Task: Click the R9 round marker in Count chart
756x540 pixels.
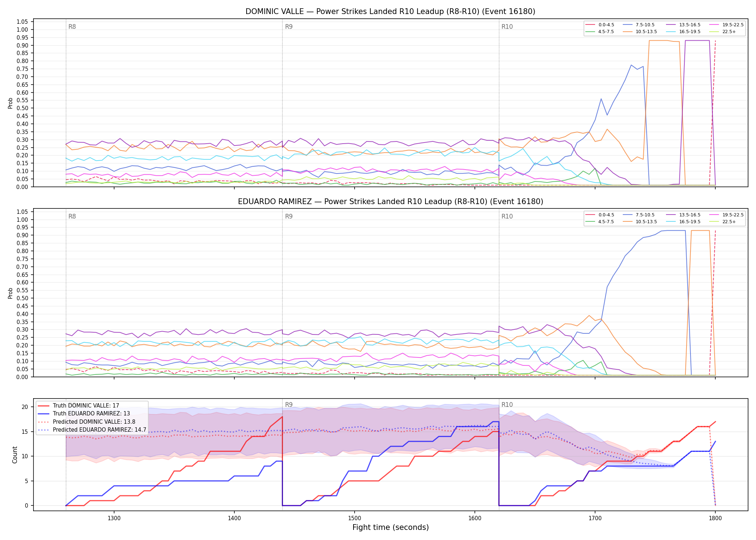Action: click(289, 405)
